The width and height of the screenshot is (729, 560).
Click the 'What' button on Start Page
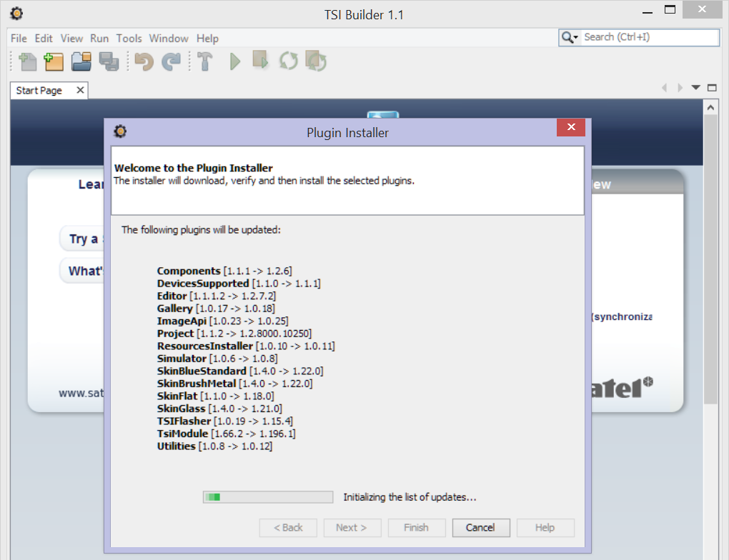[x=83, y=271]
